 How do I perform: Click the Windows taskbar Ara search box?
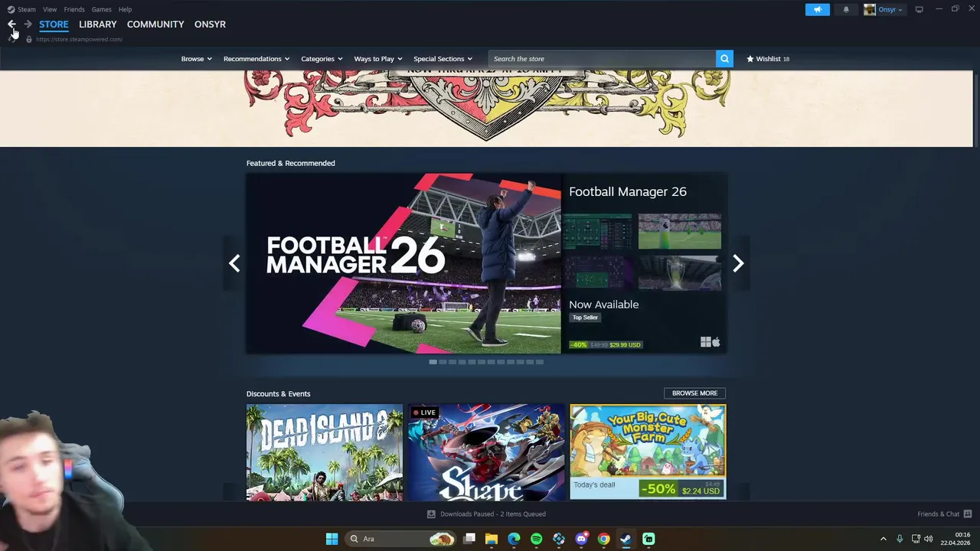(400, 539)
